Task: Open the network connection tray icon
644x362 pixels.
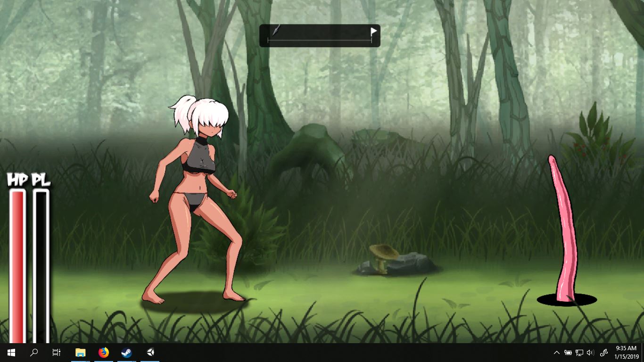Action: point(579,353)
